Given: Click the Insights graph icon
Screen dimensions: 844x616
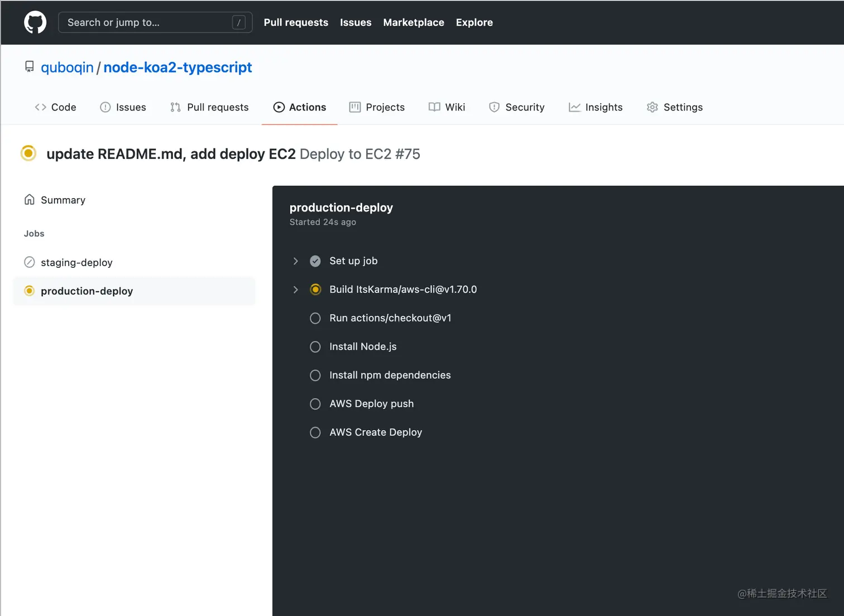Looking at the screenshot, I should (x=575, y=107).
